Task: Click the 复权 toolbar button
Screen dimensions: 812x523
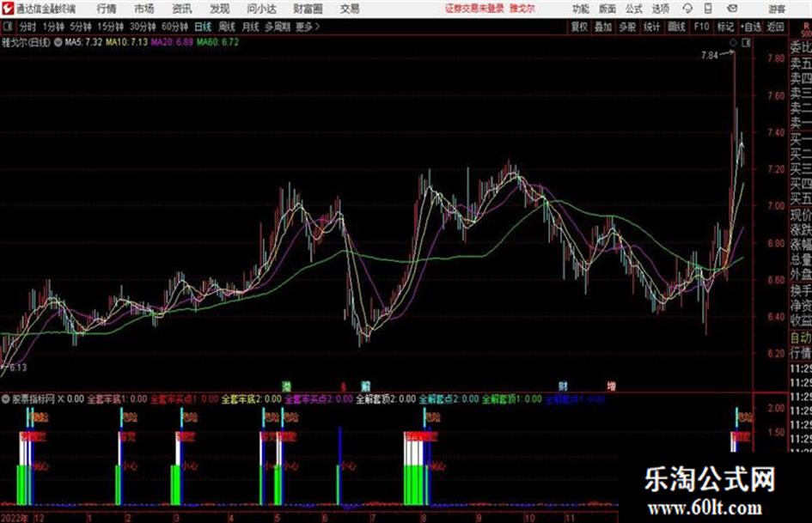Action: (579, 27)
